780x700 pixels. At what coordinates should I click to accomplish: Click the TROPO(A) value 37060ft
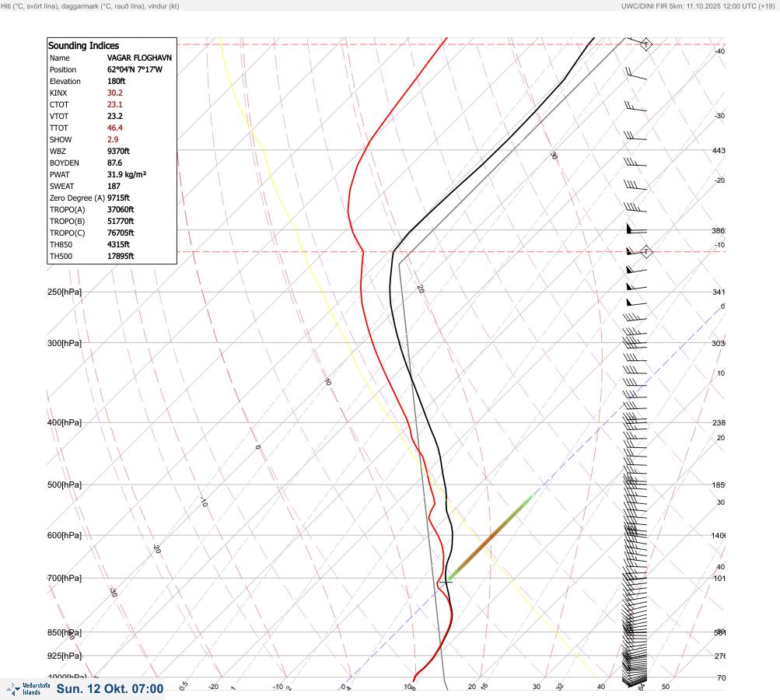[x=121, y=209]
